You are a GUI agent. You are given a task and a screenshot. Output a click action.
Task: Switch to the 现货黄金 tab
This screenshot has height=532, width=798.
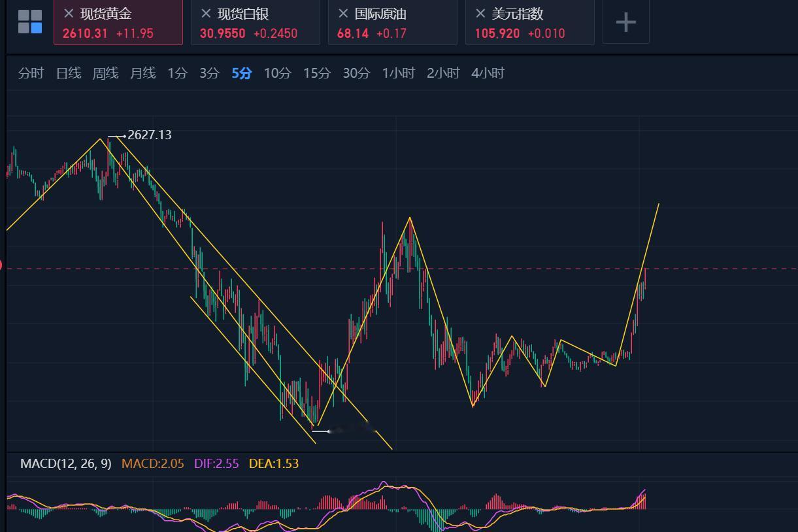[118, 22]
